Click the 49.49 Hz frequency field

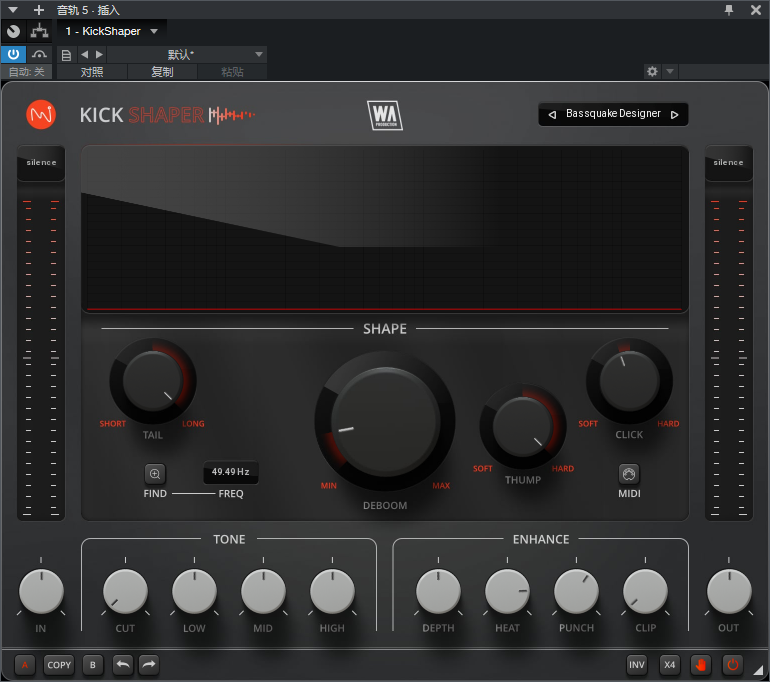point(230,472)
